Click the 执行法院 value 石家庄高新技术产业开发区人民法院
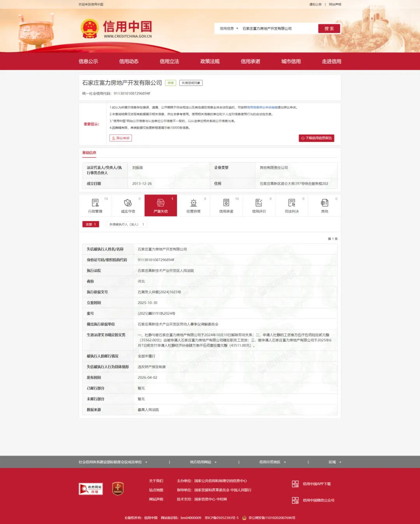The height and width of the screenshot is (524, 420). [166, 271]
